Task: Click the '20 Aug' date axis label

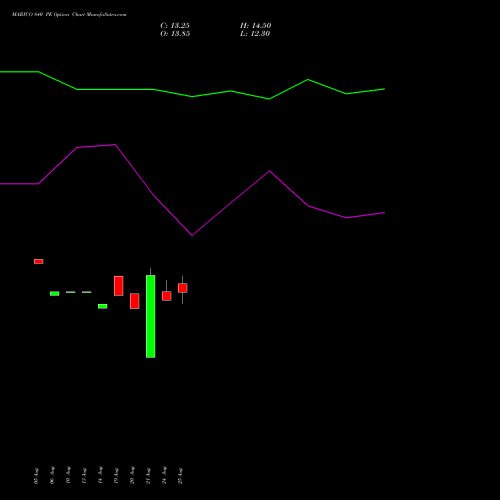Action: (132, 476)
